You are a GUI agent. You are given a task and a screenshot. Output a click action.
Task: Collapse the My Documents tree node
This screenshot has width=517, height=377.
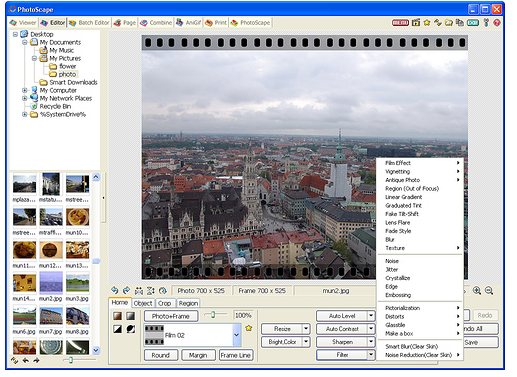click(25, 42)
